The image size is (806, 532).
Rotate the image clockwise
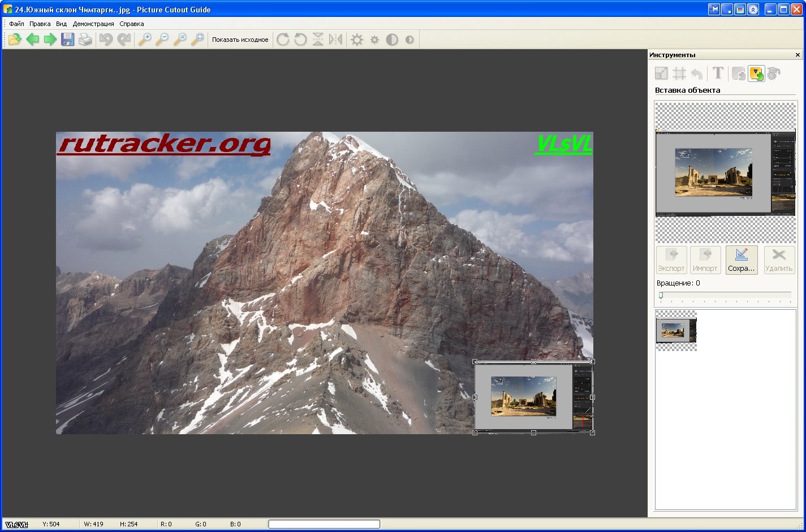[283, 40]
